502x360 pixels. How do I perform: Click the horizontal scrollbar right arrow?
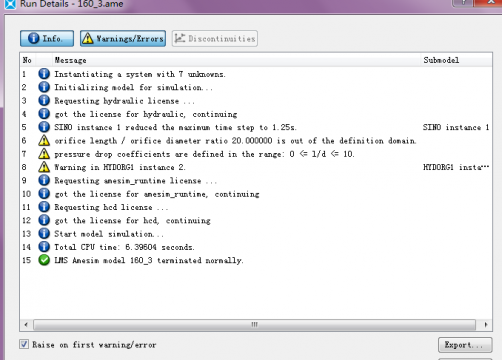tap(486, 325)
